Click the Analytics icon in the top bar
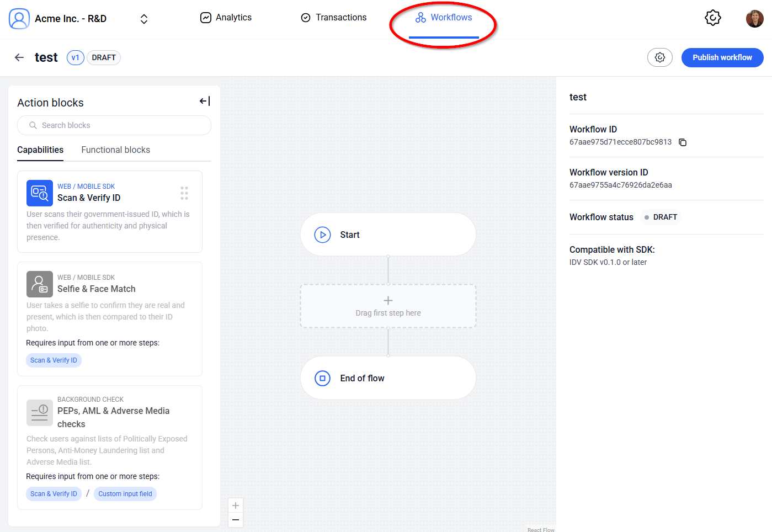Viewport: 772px width, 532px height. tap(205, 17)
